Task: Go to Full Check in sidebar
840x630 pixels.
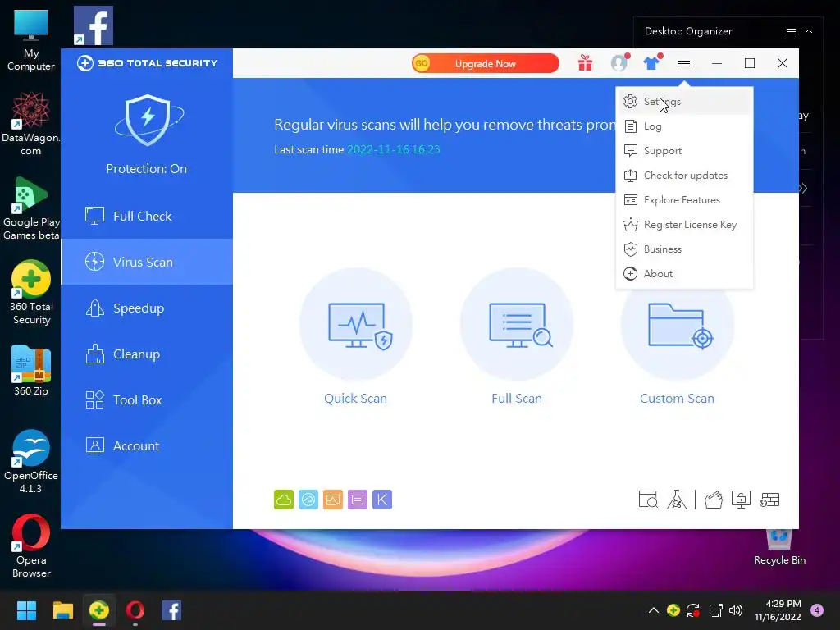Action: click(x=148, y=216)
